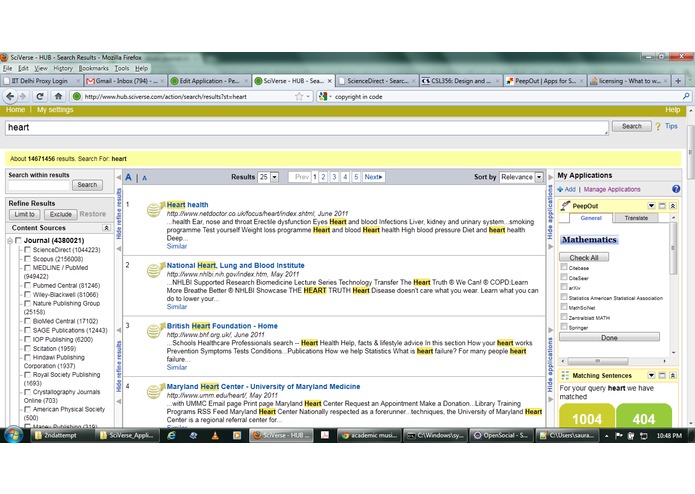Viewport: 695px width, 494px height.
Task: Launch Internet Explorer from the taskbar
Action: 171,436
